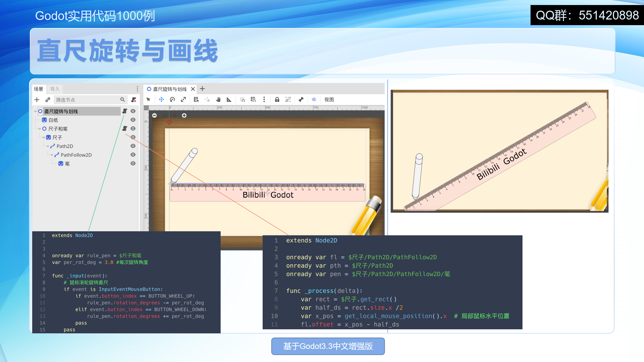Click the white pen sprite in viewport

184,165
